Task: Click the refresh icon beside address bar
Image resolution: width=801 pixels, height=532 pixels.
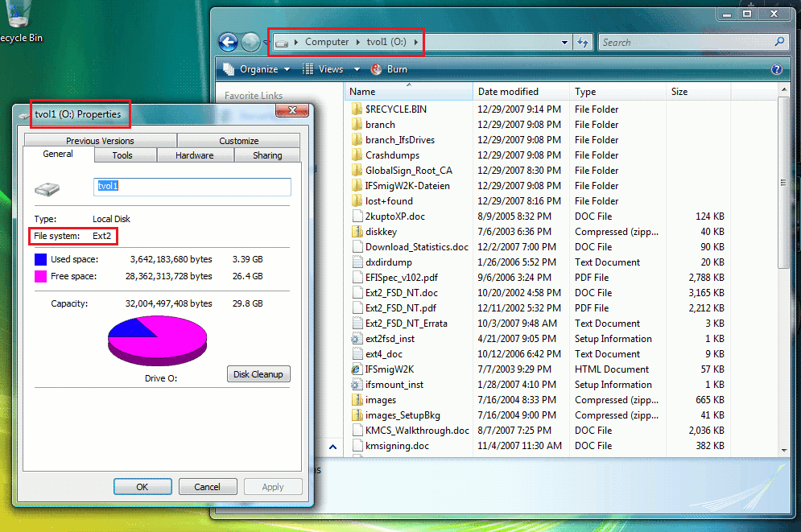Action: pyautogui.click(x=582, y=43)
